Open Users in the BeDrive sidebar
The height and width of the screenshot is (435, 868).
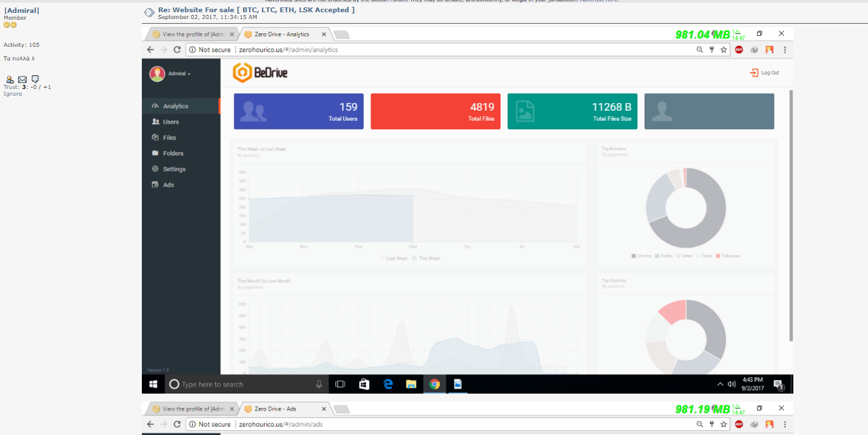click(181, 121)
